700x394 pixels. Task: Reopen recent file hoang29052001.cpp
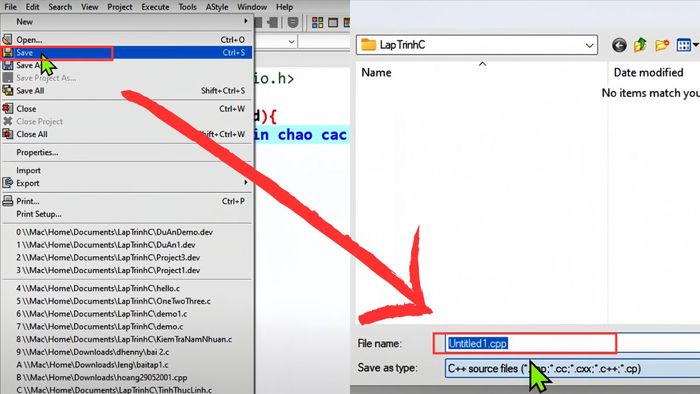[126, 377]
